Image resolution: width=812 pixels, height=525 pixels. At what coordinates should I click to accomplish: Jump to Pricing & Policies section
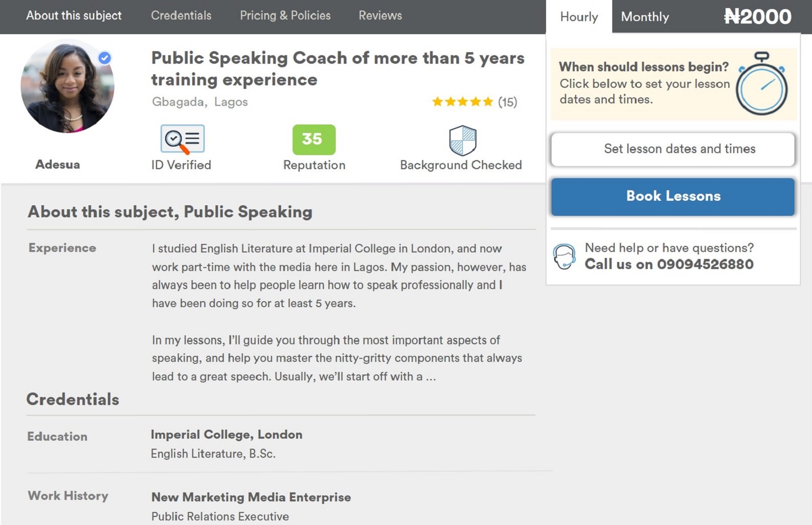click(285, 16)
